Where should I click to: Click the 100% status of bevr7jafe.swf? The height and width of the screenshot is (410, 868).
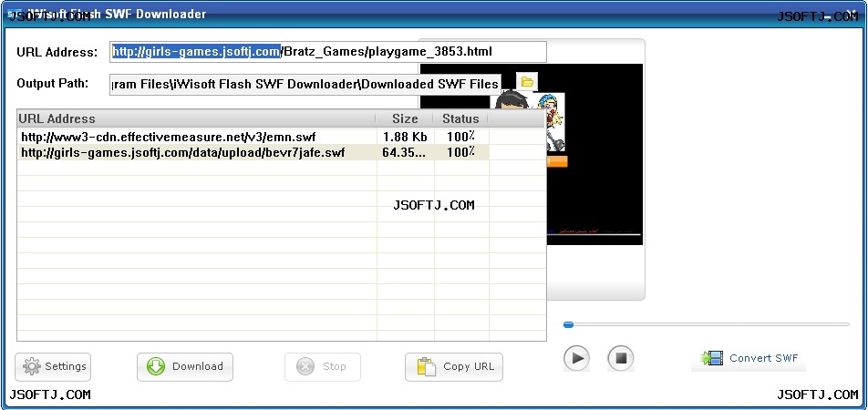point(461,153)
